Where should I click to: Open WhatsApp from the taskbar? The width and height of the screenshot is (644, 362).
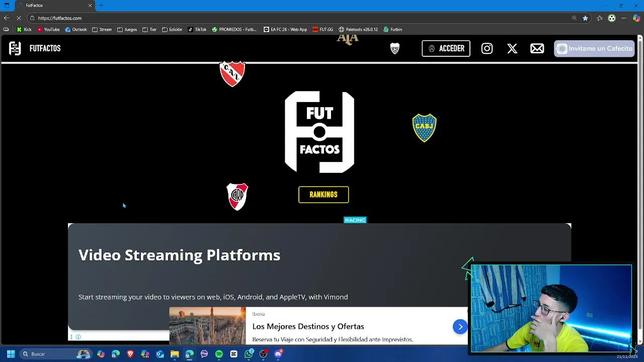pos(249,354)
